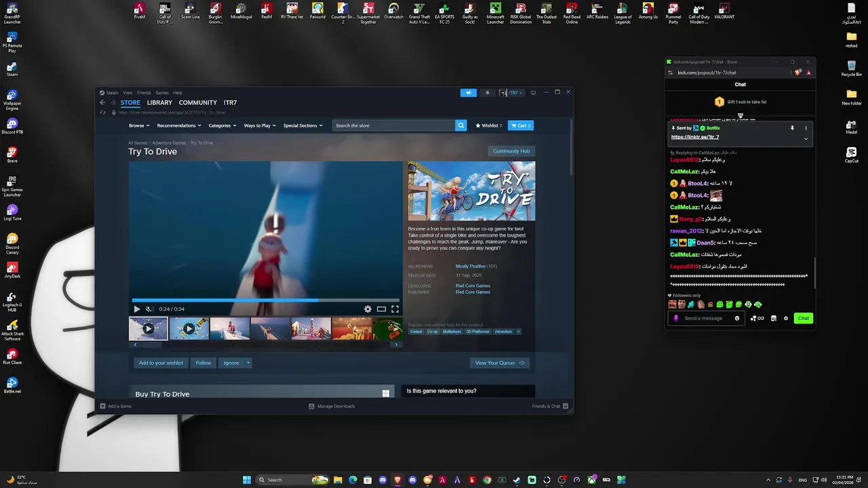Screen dimensions: 868x488
Task: Click Steam back navigation arrow
Action: [x=102, y=102]
